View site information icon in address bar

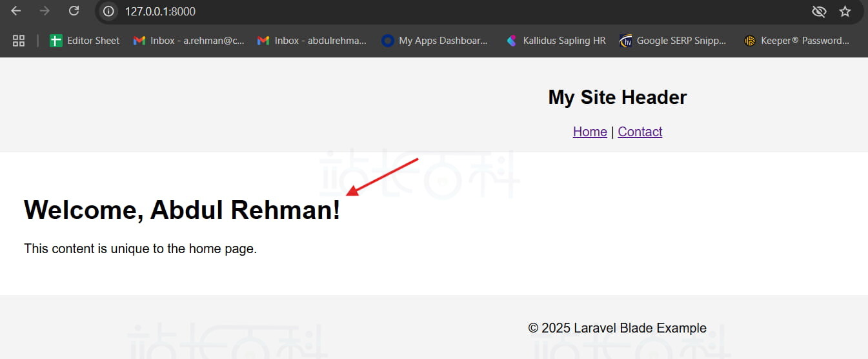(x=109, y=12)
